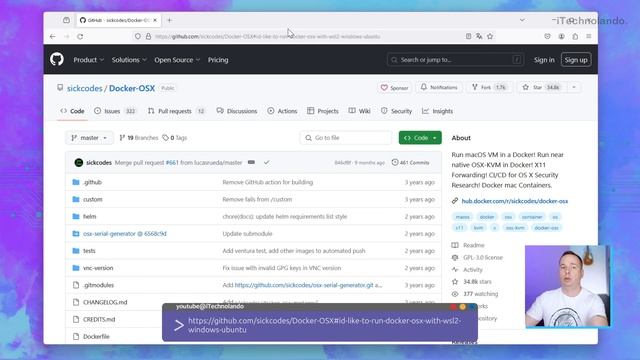Screen dimensions: 640x360
Task: Open the custom folder
Action: 93,199
